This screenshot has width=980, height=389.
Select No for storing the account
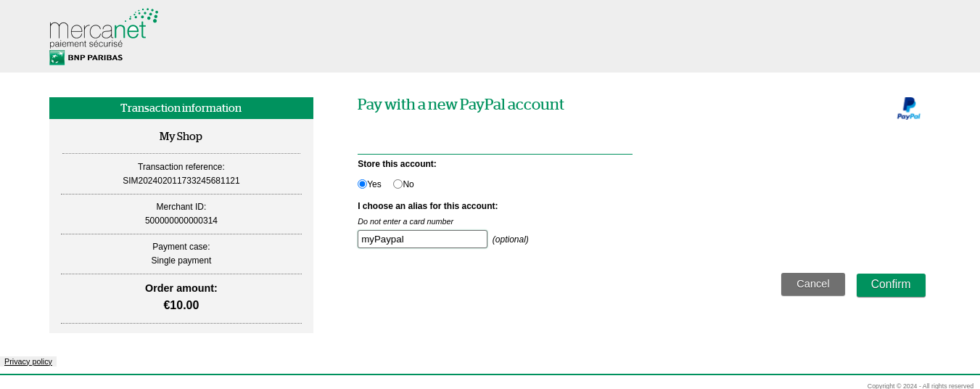pyautogui.click(x=398, y=184)
